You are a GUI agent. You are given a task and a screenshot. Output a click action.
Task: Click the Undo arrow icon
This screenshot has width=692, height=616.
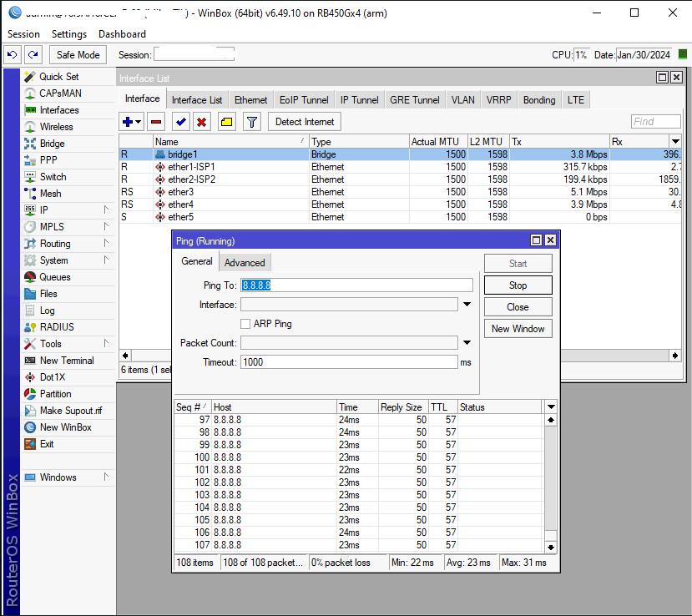pos(13,55)
